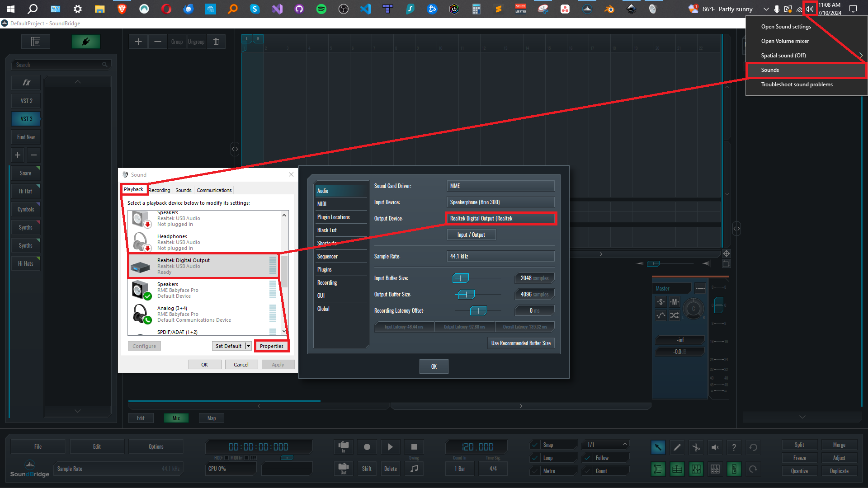Image resolution: width=868 pixels, height=488 pixels.
Task: Open the 1/1 snap grid dropdown
Action: click(606, 445)
